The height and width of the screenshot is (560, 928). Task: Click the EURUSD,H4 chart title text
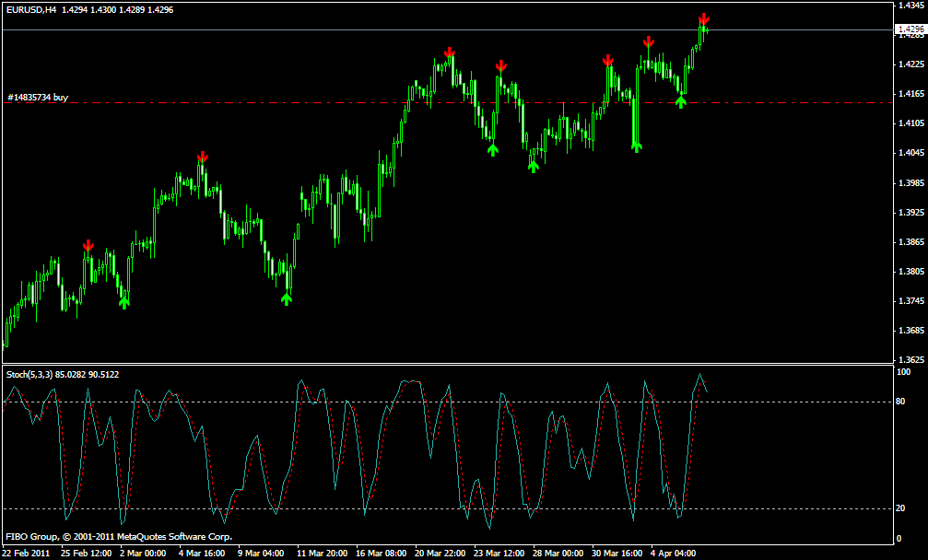tap(31, 9)
